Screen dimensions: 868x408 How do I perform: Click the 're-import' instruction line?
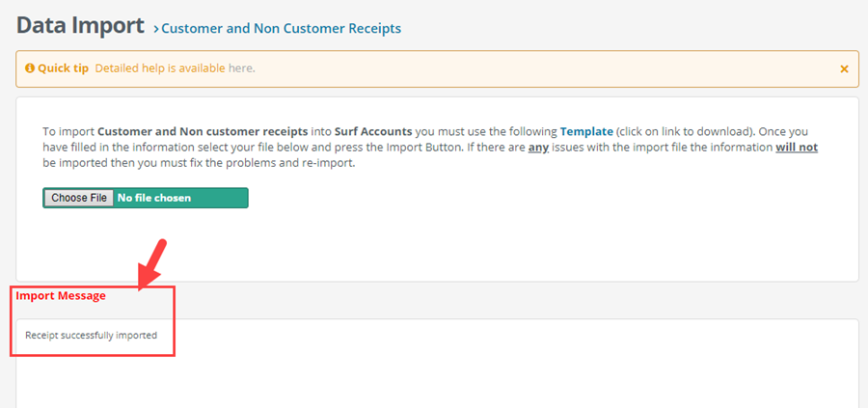click(x=199, y=164)
